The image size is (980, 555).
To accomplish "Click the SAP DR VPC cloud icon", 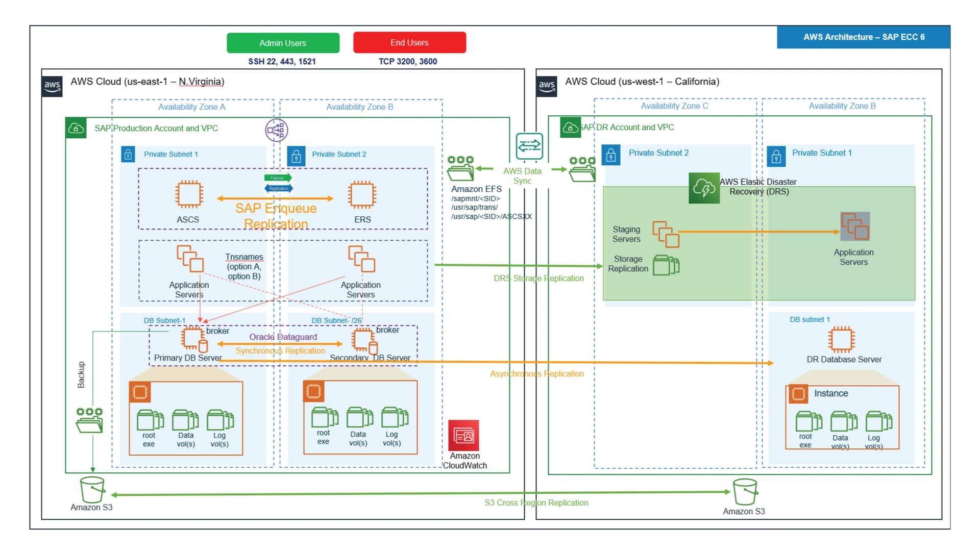I will (570, 128).
